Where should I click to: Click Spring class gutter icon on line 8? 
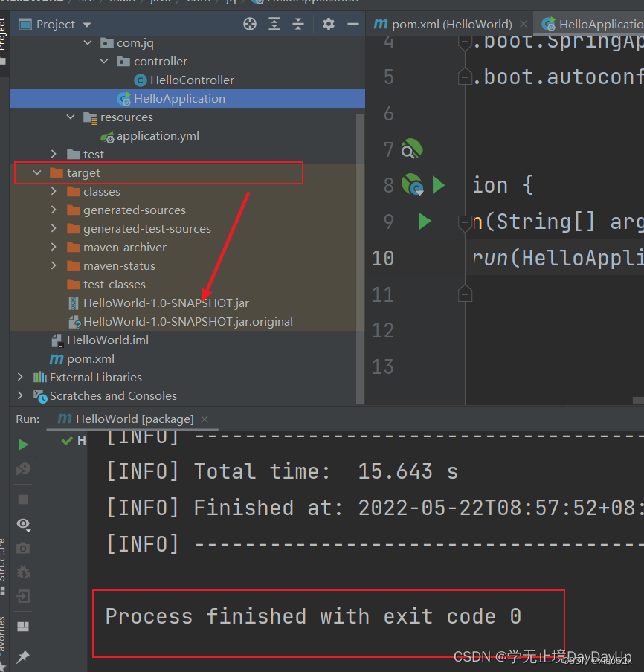coord(413,184)
